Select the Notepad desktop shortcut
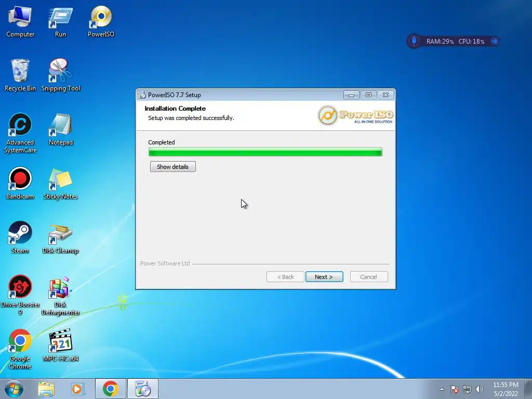Screen dimensions: 532x399 point(61,129)
